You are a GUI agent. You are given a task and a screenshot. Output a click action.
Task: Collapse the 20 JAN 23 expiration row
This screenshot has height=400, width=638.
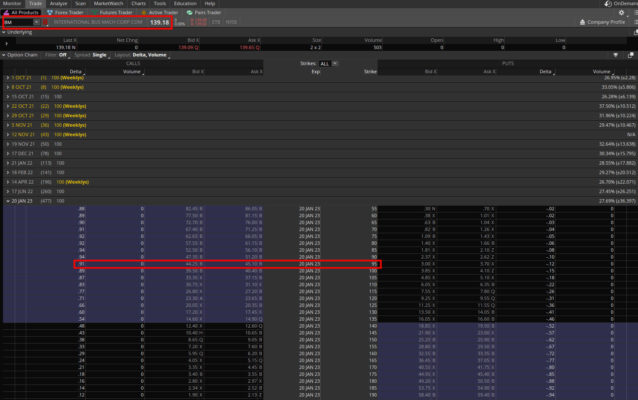[9, 200]
